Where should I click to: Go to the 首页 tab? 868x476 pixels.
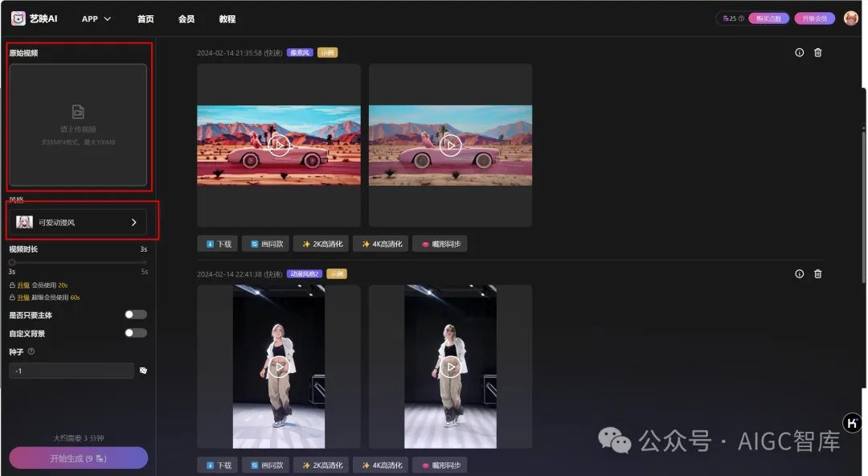pyautogui.click(x=145, y=18)
